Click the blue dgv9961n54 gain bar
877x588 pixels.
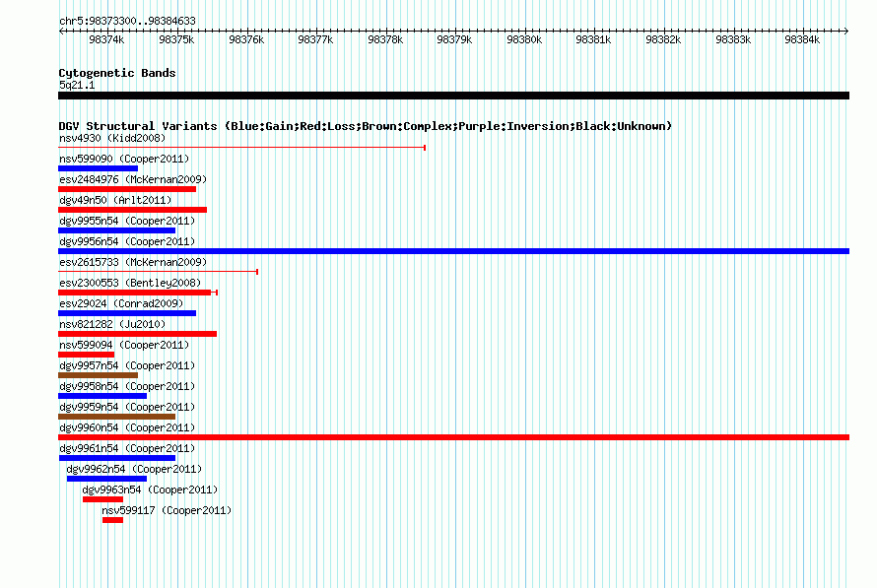[x=117, y=458]
